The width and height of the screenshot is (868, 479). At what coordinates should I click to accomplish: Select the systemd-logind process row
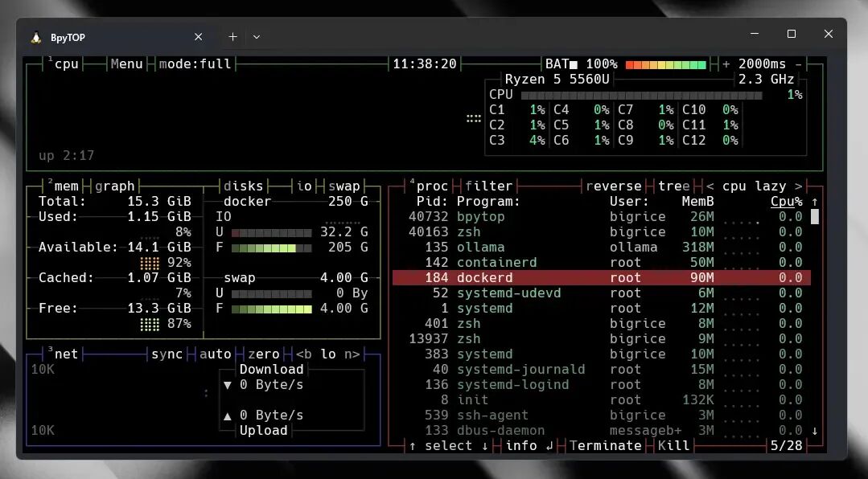click(x=601, y=385)
